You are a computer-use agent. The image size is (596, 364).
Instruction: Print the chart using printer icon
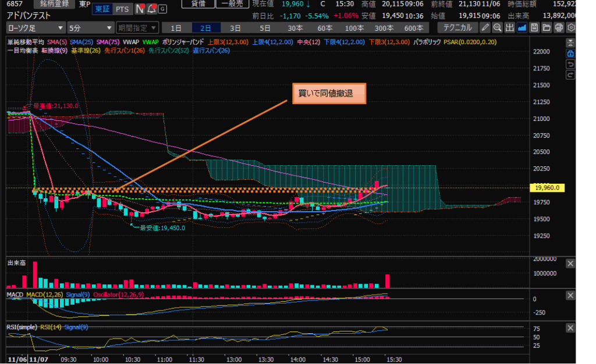[x=559, y=27]
